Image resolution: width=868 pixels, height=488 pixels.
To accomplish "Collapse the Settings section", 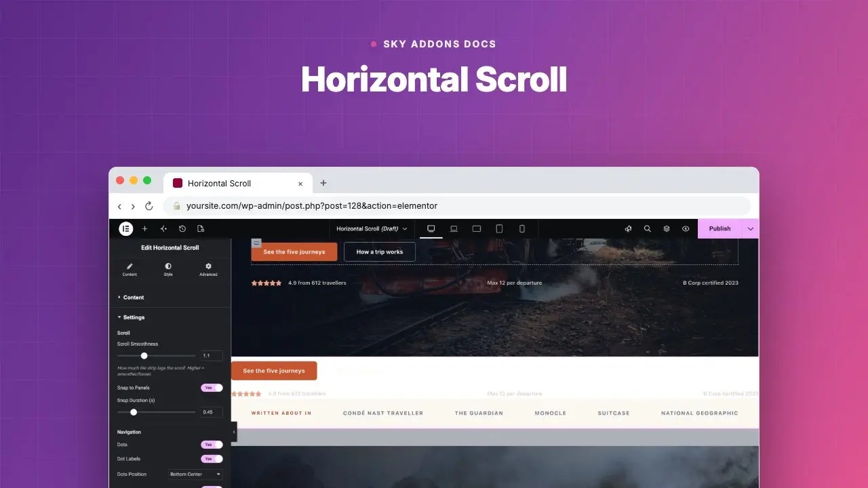I will (x=170, y=317).
